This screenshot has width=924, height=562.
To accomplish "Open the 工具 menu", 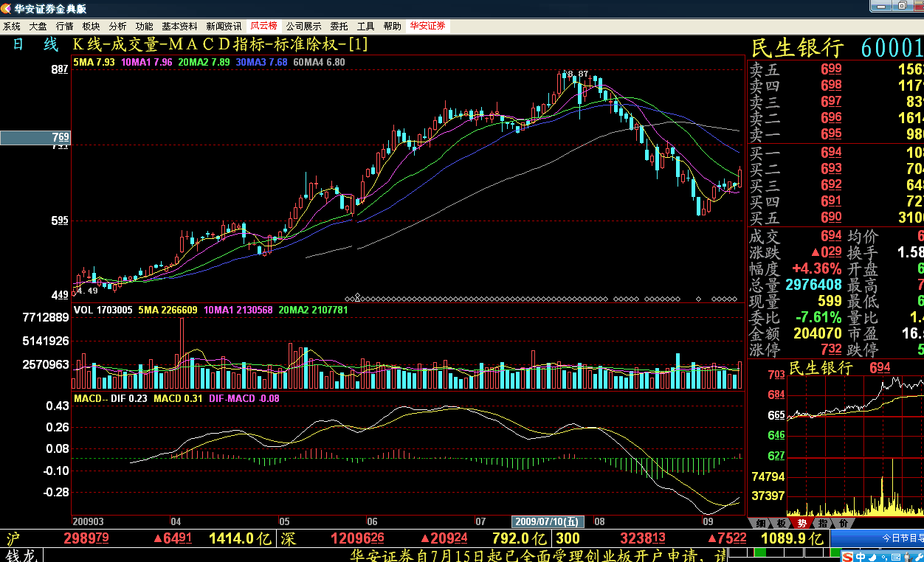I will pos(366,26).
